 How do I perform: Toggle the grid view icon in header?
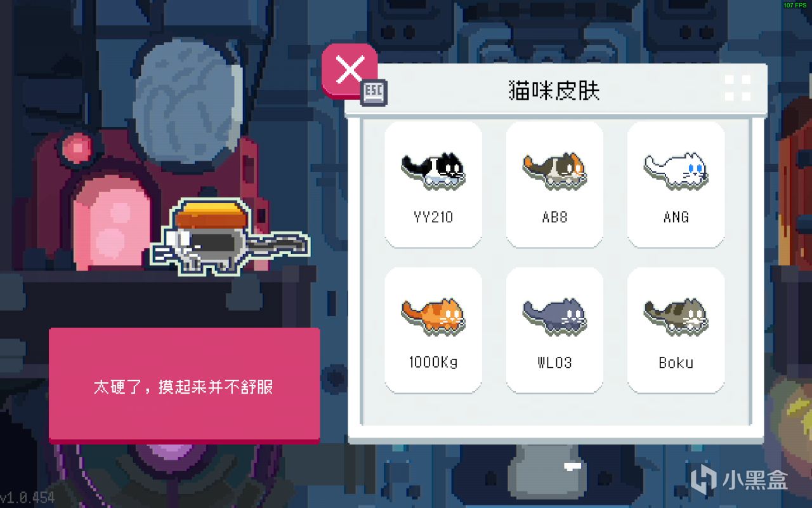[x=738, y=88]
